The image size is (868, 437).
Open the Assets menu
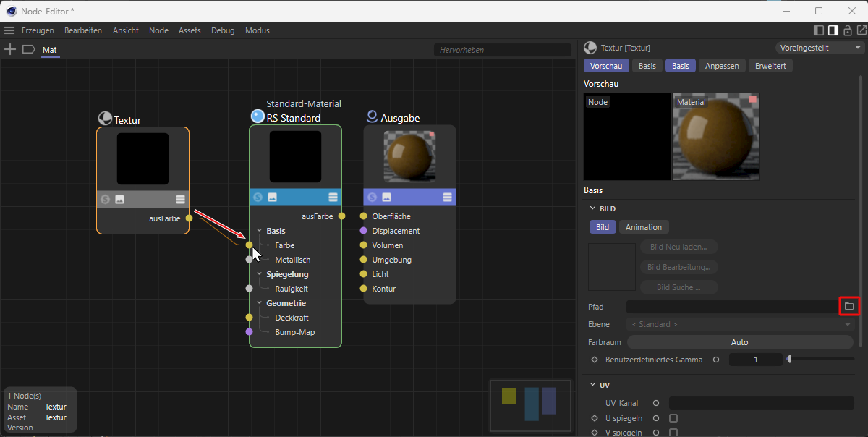tap(190, 30)
